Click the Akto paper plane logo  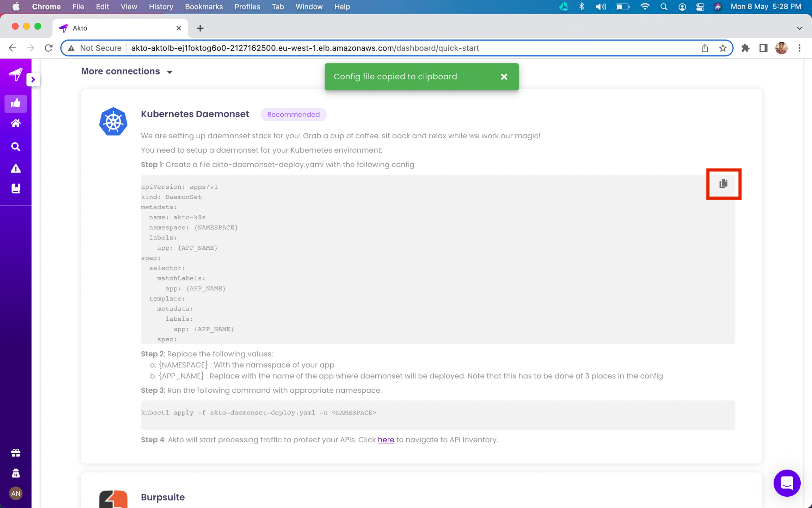pyautogui.click(x=16, y=74)
